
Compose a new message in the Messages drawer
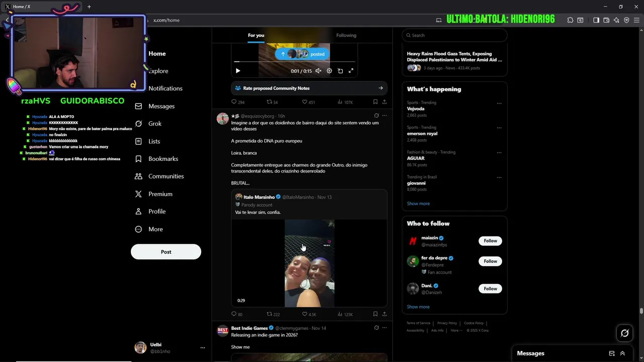[x=612, y=353]
